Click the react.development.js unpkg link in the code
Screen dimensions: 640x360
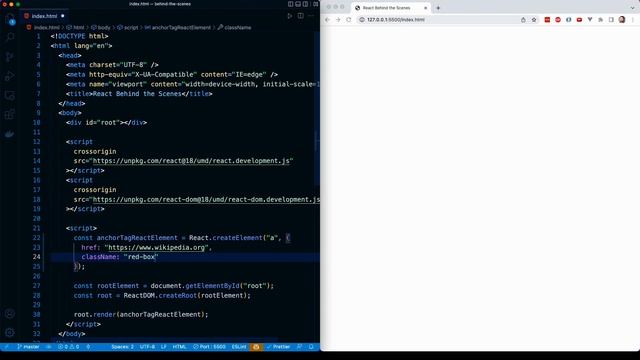(x=191, y=161)
